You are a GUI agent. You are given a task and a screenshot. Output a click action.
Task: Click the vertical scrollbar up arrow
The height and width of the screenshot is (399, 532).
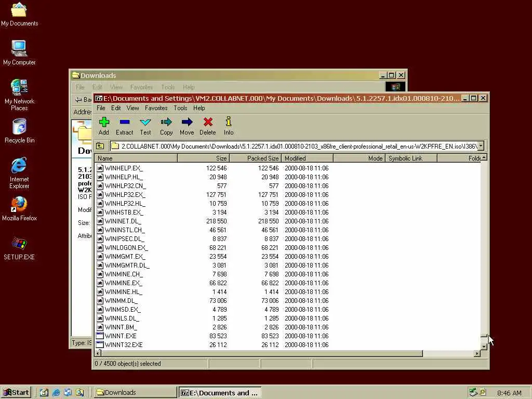click(484, 157)
